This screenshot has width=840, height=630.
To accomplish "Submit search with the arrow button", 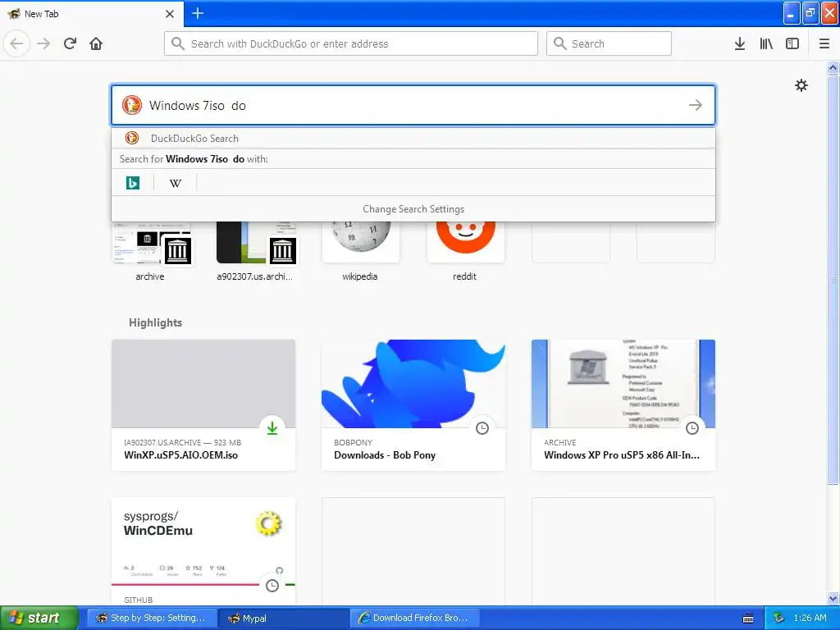I will click(696, 105).
